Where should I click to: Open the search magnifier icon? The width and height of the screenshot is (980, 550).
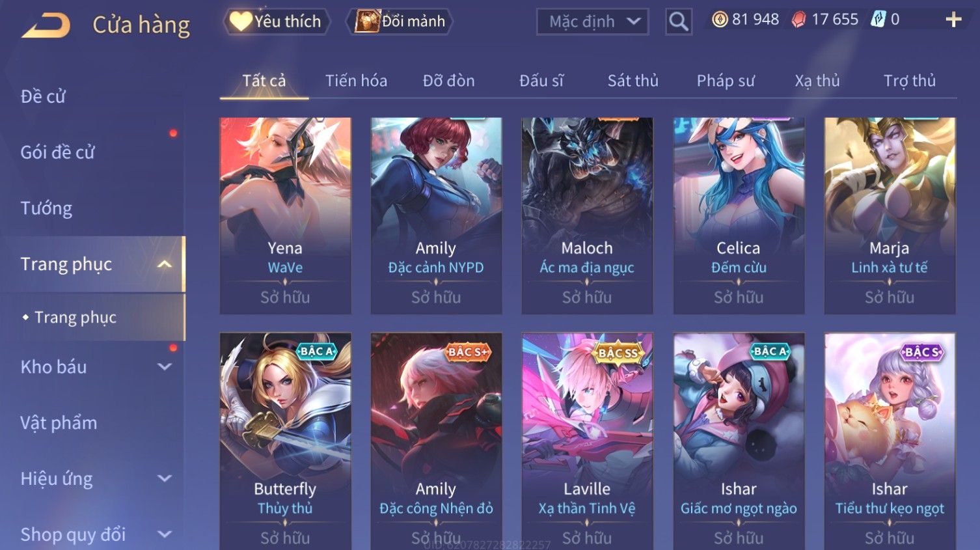(678, 21)
